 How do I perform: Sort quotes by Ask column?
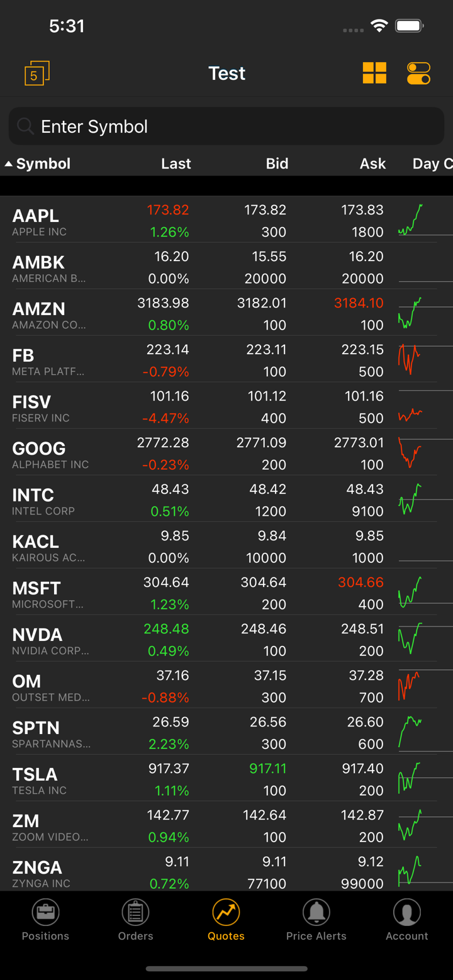coord(372,164)
